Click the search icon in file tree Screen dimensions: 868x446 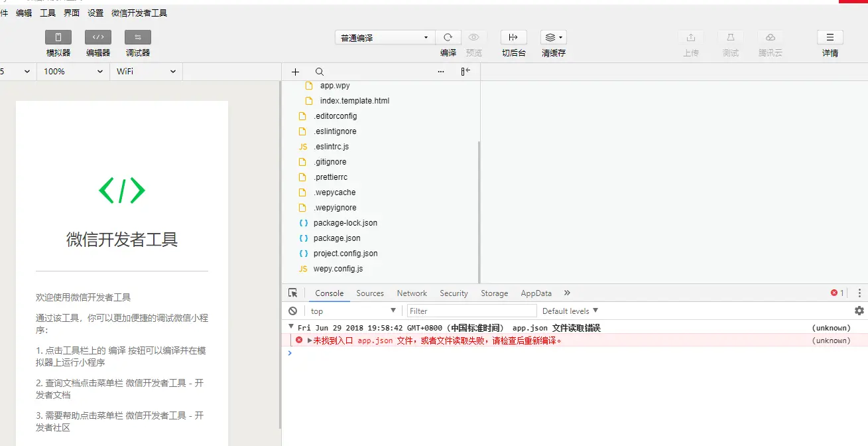[320, 72]
